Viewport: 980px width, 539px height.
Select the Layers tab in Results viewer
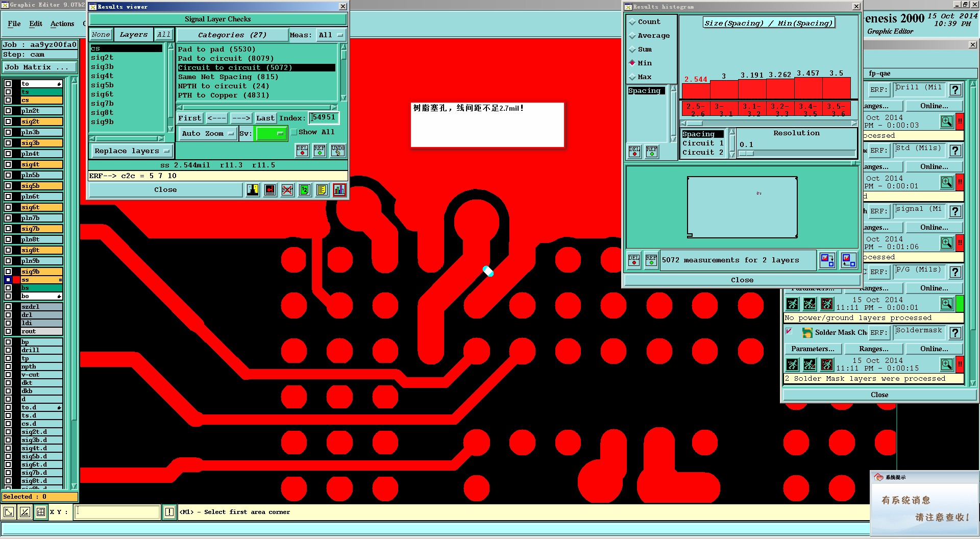(x=134, y=35)
